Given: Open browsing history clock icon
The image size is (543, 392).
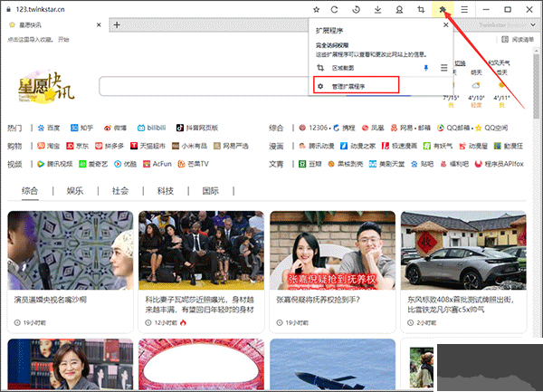Looking at the screenshot, I should click(x=356, y=9).
